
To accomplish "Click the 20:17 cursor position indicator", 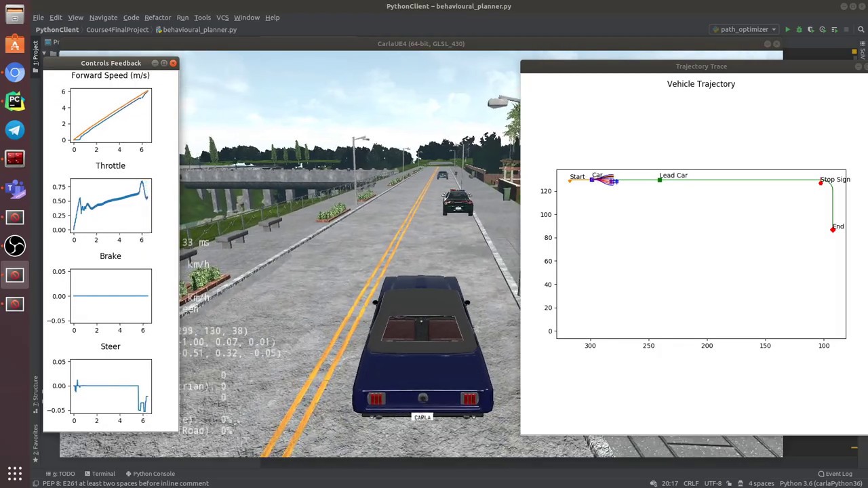I will tap(669, 483).
